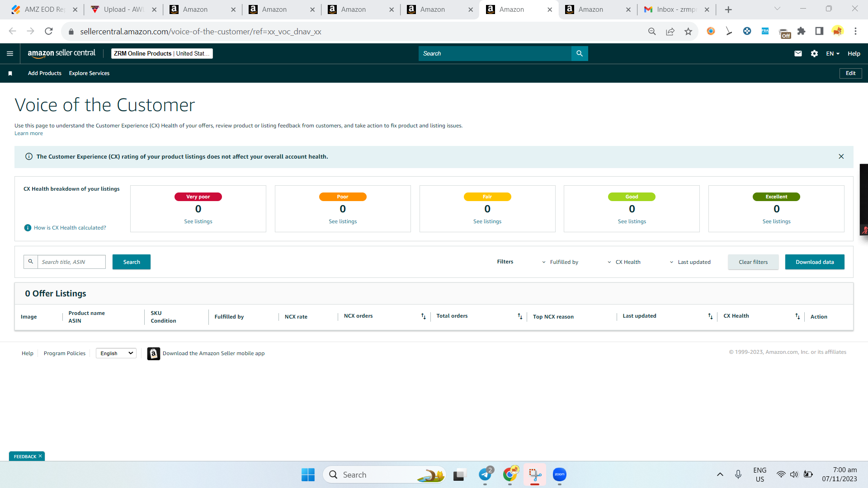Focus the Seller Central top search field
The image size is (868, 488).
[495, 53]
